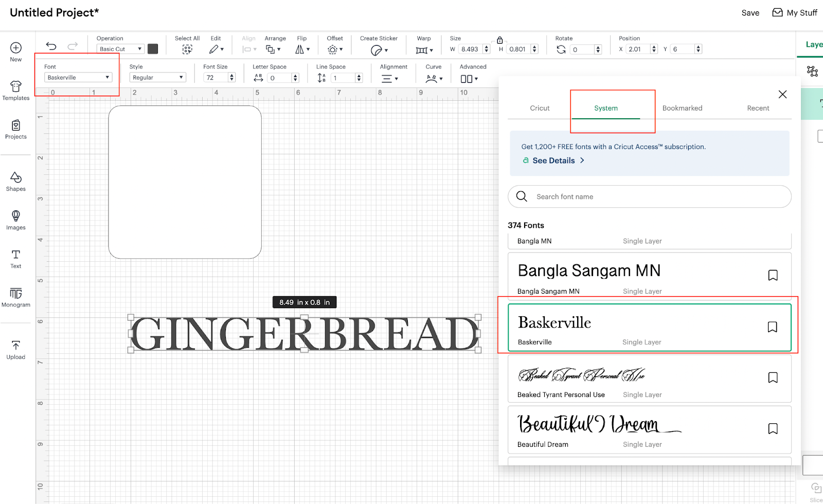The width and height of the screenshot is (823, 504).
Task: Select the rounded square shape on canvas
Action: [185, 182]
